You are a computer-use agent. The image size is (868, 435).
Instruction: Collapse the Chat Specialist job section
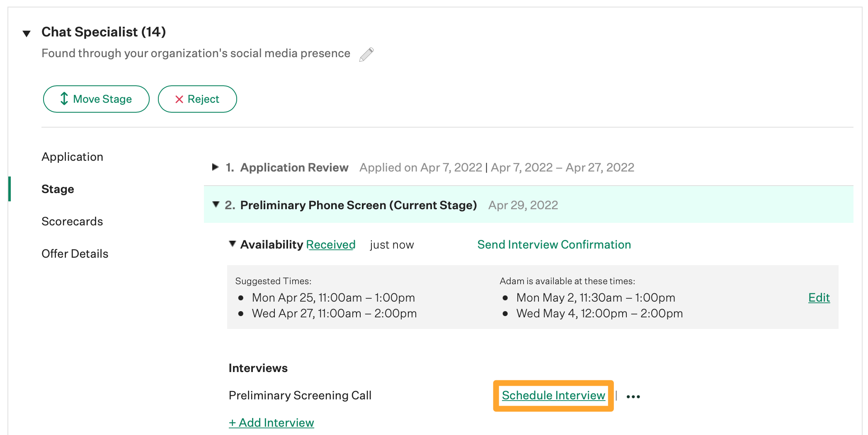pos(27,34)
